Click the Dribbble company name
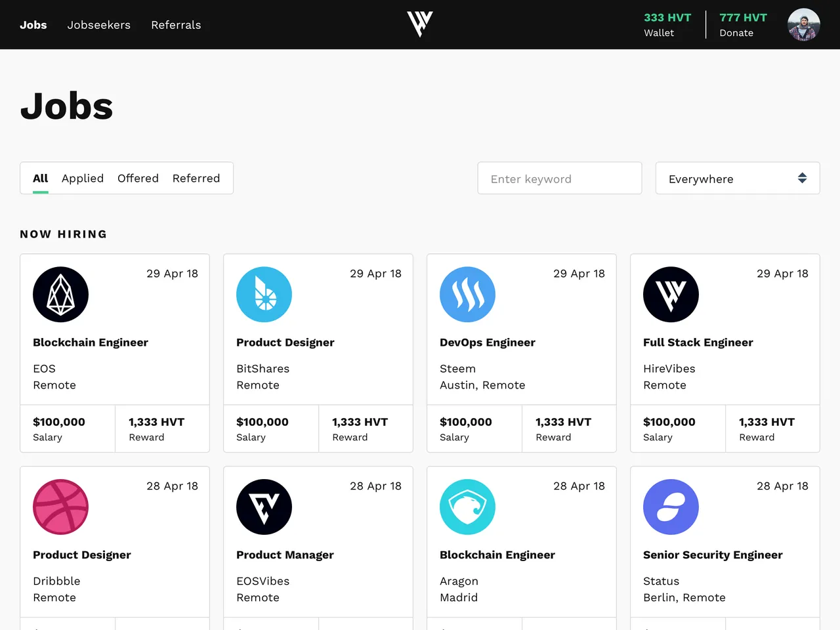The height and width of the screenshot is (630, 840). [56, 581]
